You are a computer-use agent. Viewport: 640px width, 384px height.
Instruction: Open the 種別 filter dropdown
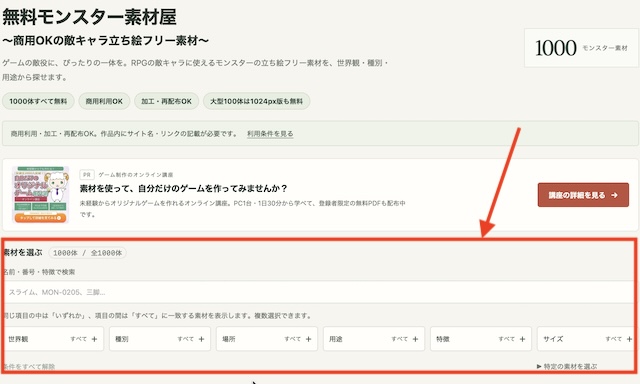(x=160, y=339)
